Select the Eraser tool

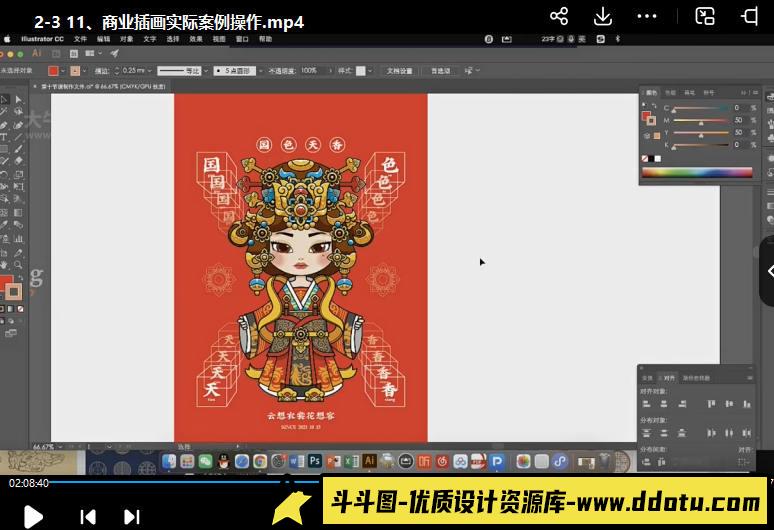click(x=19, y=161)
